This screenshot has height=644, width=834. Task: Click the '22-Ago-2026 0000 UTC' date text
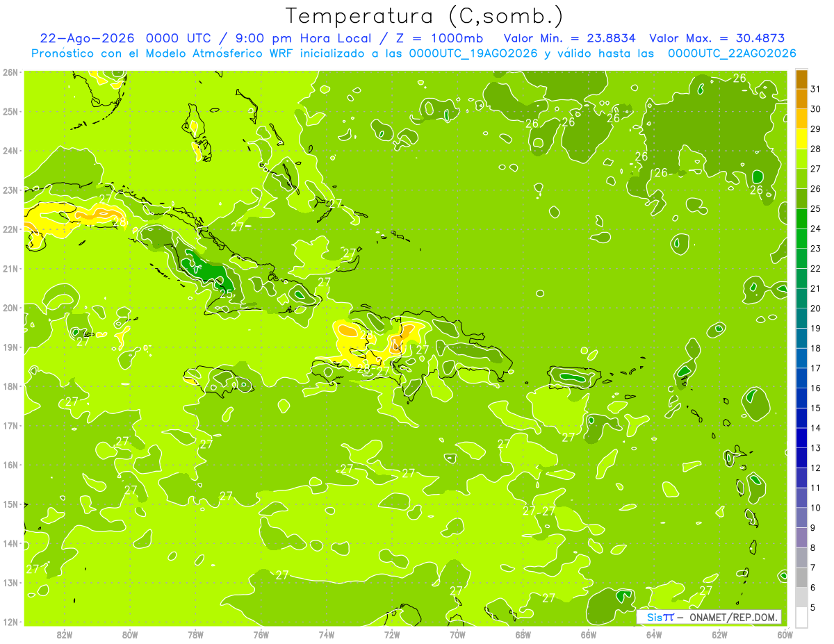125,38
